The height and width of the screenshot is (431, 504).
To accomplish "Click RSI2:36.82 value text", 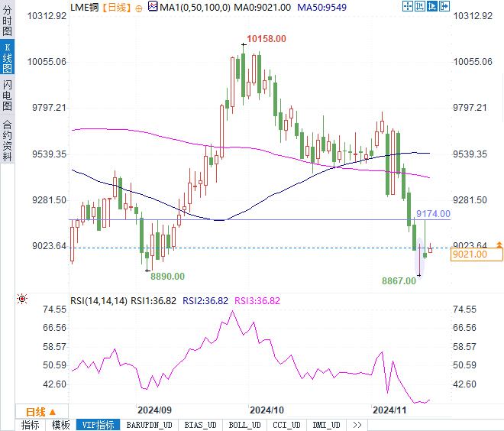I will pos(205,301).
